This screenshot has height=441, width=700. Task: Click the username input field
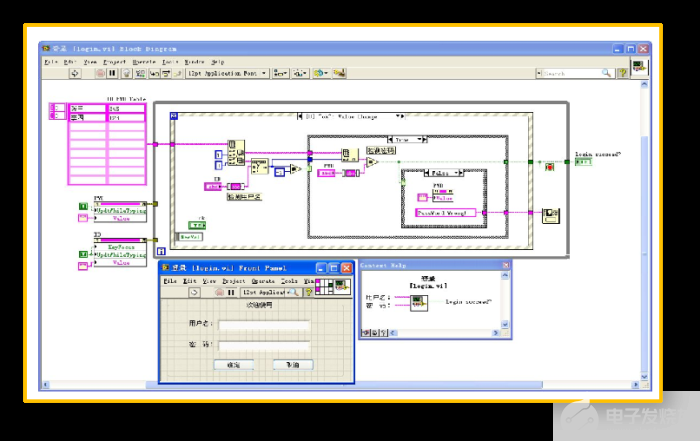(x=264, y=324)
